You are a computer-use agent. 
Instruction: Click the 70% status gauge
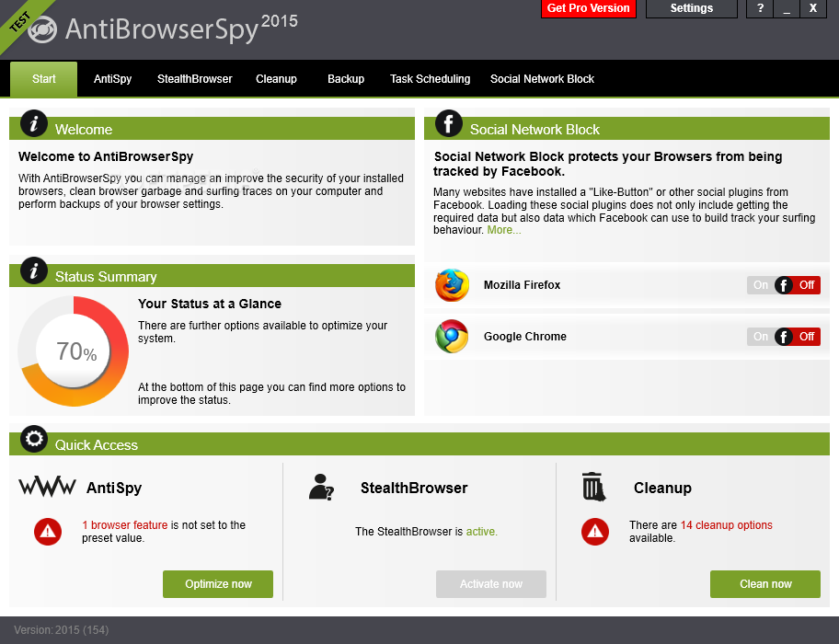pyautogui.click(x=74, y=351)
